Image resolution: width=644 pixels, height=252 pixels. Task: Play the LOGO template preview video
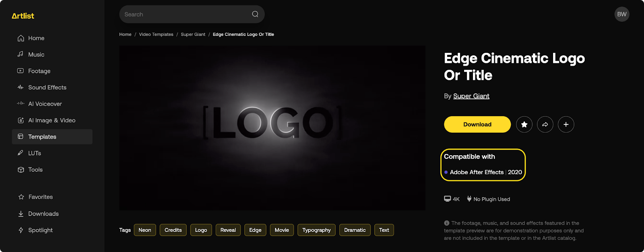pos(272,128)
